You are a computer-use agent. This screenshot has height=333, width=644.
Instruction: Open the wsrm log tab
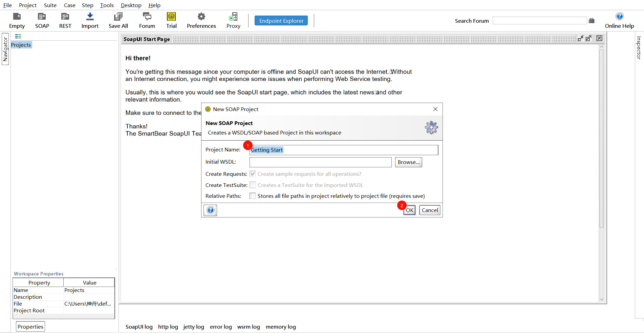[249, 327]
